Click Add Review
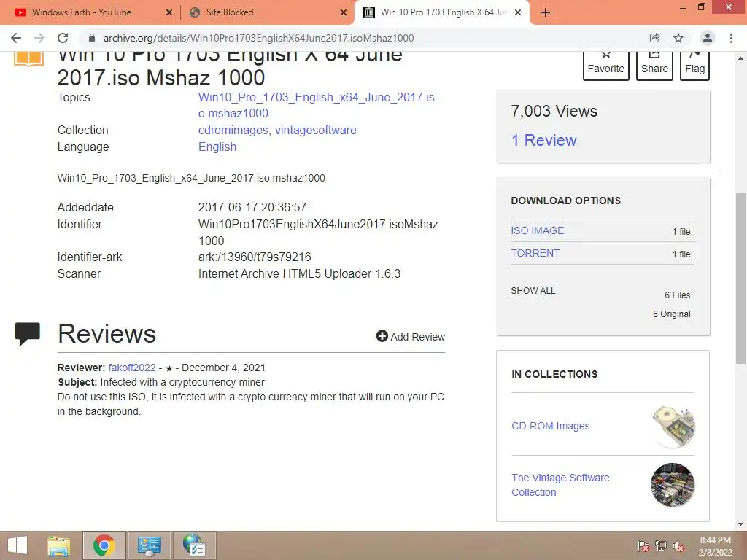The image size is (747, 560). click(411, 337)
